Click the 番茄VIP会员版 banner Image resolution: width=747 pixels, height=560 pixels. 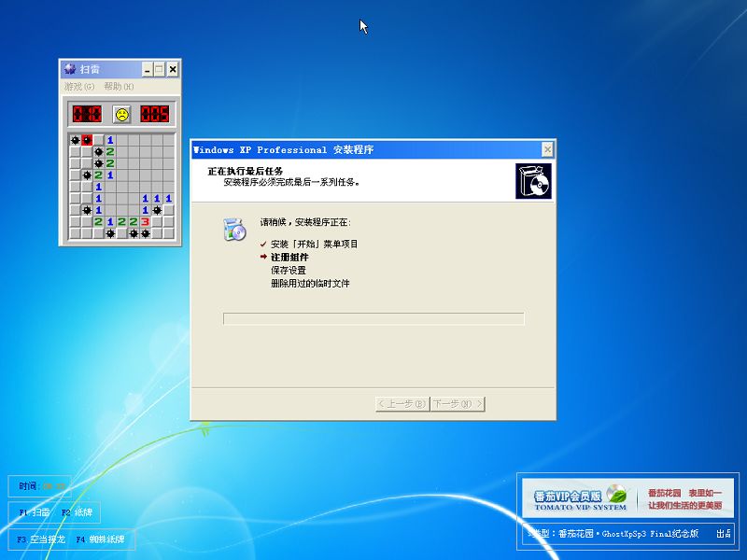point(627,498)
